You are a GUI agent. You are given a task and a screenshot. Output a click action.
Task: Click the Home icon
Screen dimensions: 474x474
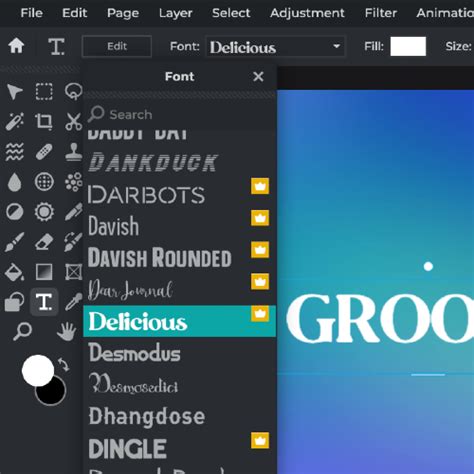coord(16,46)
